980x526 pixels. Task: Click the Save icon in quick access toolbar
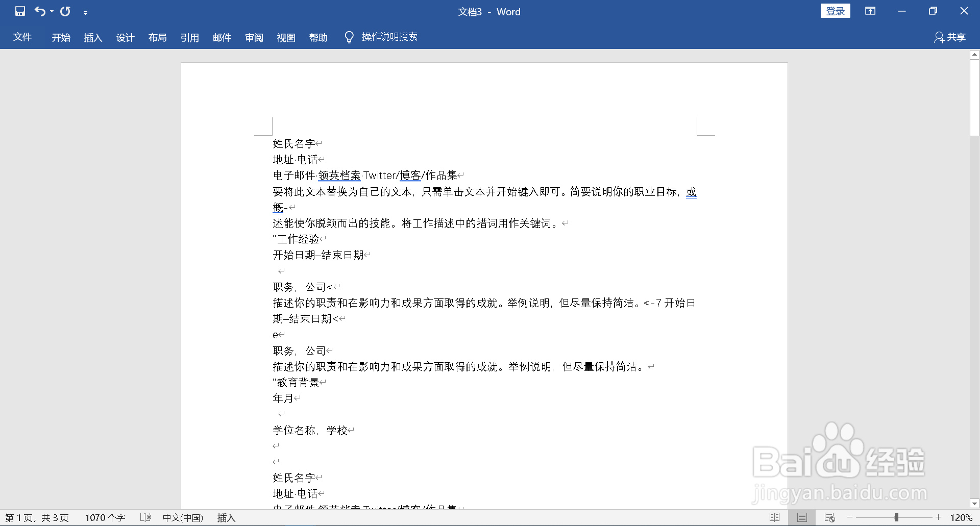coord(20,11)
